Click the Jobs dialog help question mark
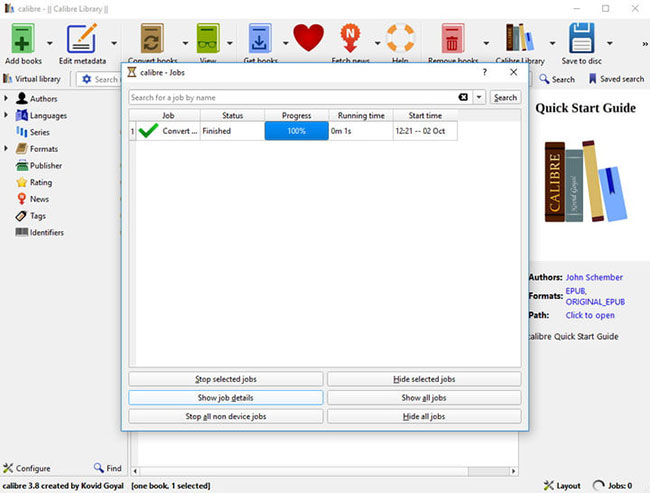The image size is (650, 493). click(484, 72)
